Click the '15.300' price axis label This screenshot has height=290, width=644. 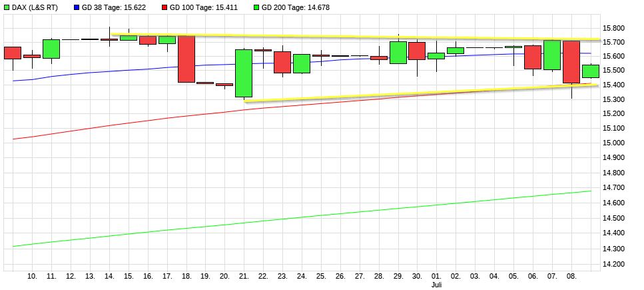(x=613, y=99)
